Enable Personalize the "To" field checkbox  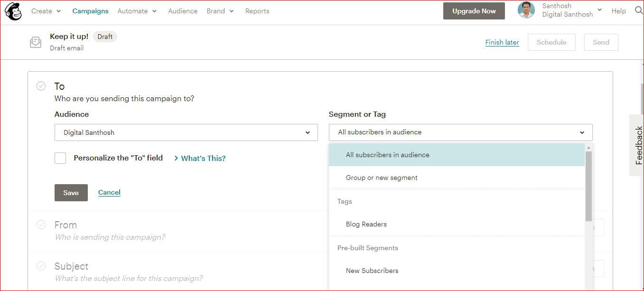60,158
